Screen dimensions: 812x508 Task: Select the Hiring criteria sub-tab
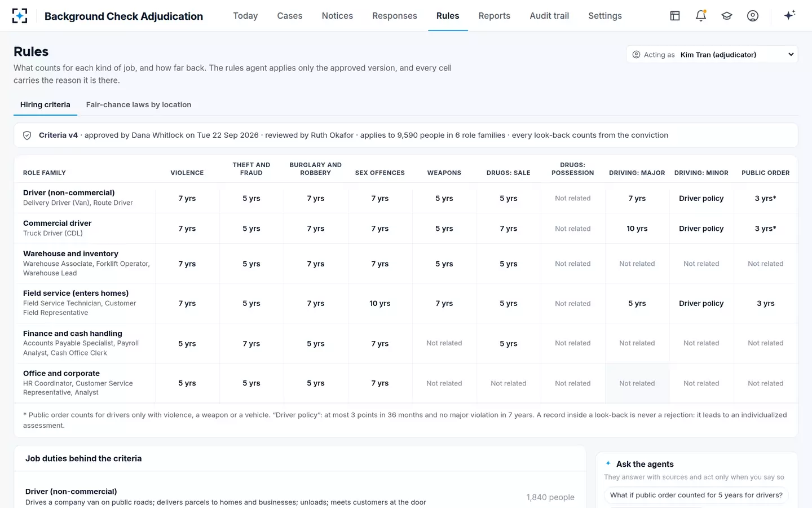(45, 104)
